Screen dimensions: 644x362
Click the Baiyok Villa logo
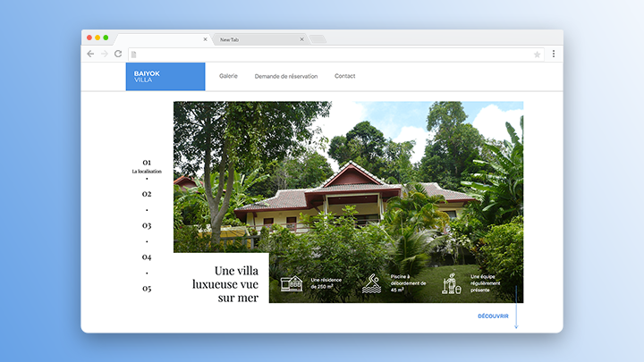click(x=165, y=76)
